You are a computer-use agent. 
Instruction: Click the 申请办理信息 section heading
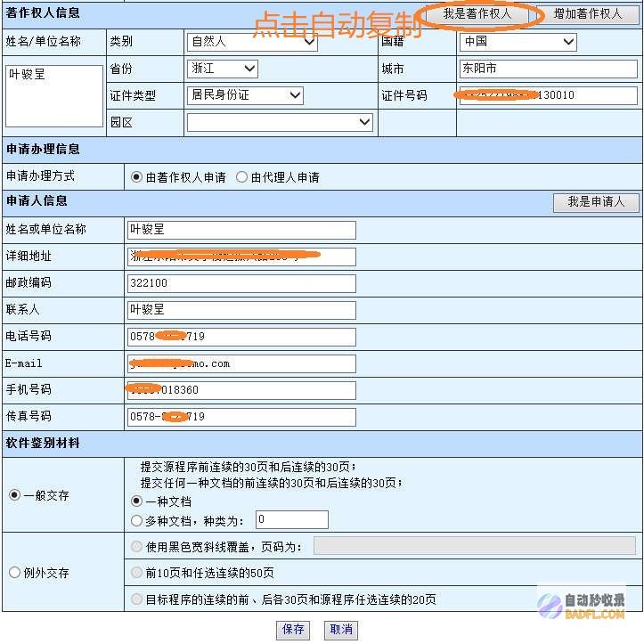tap(43, 149)
